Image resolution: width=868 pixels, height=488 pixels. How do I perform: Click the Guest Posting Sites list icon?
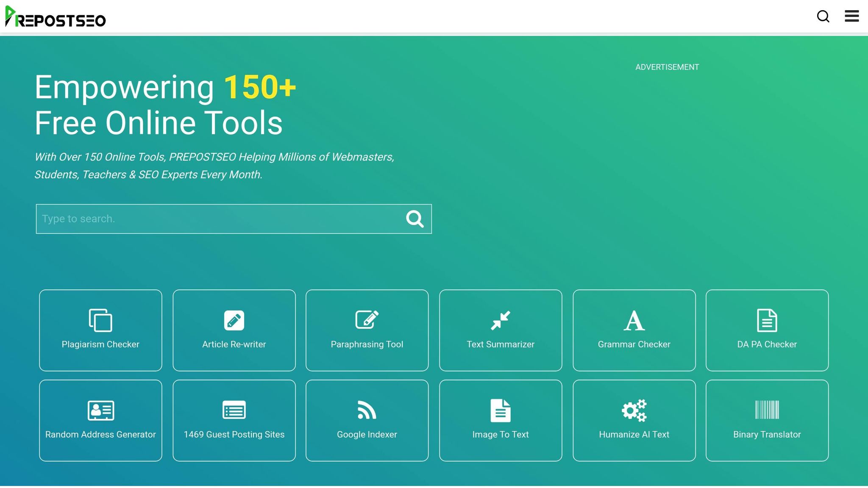click(234, 410)
